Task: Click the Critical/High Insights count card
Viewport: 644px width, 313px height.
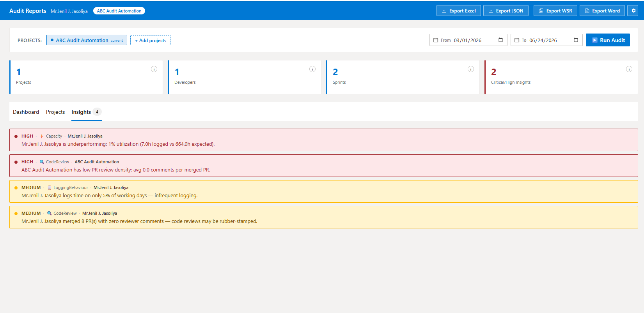Action: [x=561, y=77]
